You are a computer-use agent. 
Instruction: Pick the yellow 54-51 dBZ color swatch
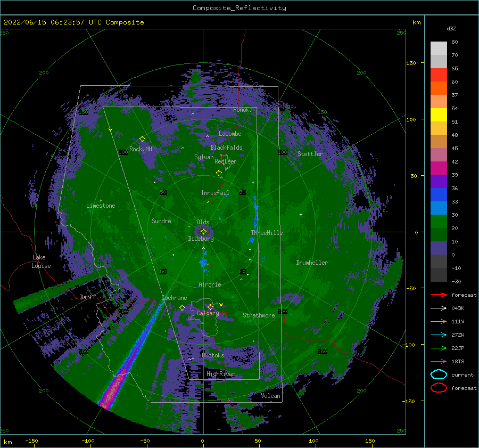pos(439,115)
